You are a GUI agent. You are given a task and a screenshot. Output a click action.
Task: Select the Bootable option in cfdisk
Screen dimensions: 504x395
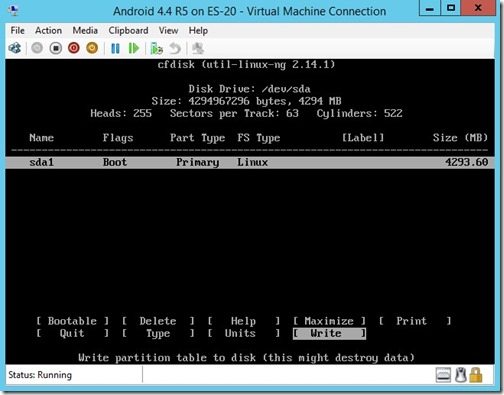tap(72, 321)
